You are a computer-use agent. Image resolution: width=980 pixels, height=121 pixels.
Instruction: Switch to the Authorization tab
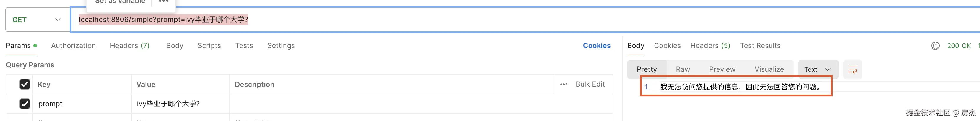74,46
